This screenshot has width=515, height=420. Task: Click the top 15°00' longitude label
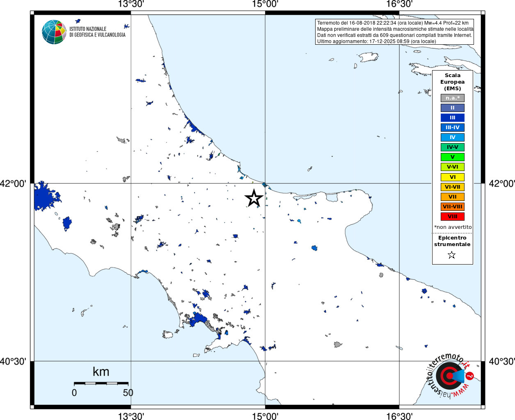coord(265,4)
